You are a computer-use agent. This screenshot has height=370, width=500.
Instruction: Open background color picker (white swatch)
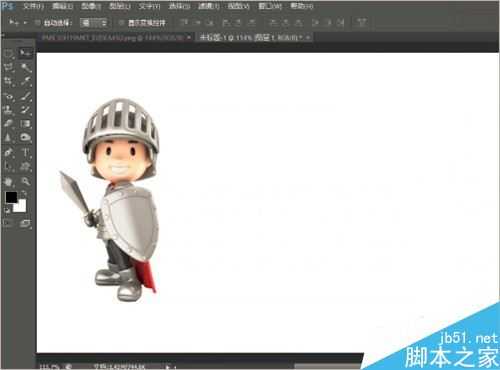pos(21,207)
